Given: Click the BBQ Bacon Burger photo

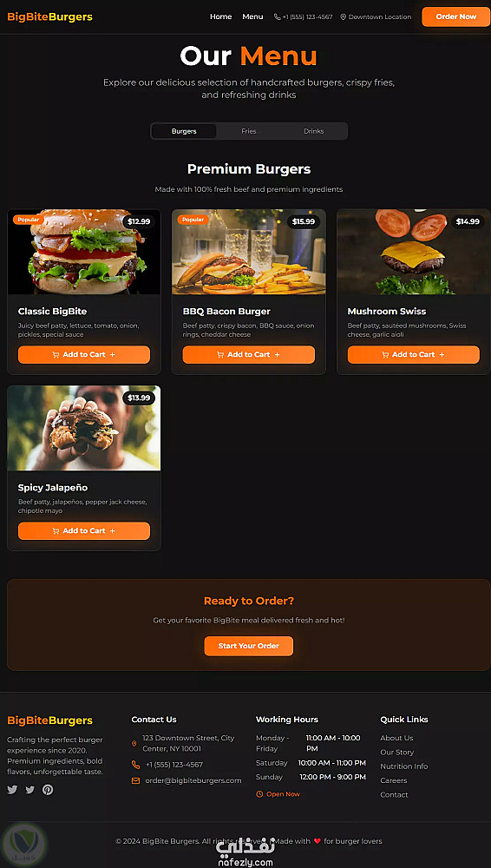Looking at the screenshot, I should click(x=249, y=252).
